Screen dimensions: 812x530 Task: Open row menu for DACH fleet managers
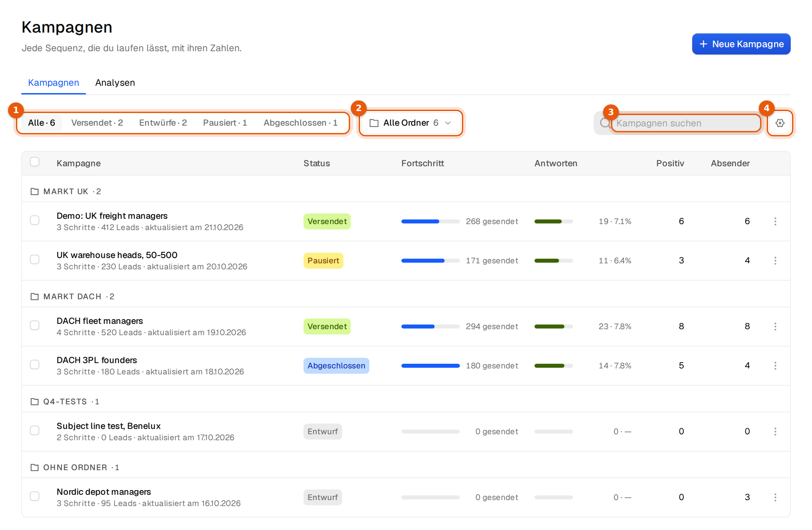click(775, 326)
